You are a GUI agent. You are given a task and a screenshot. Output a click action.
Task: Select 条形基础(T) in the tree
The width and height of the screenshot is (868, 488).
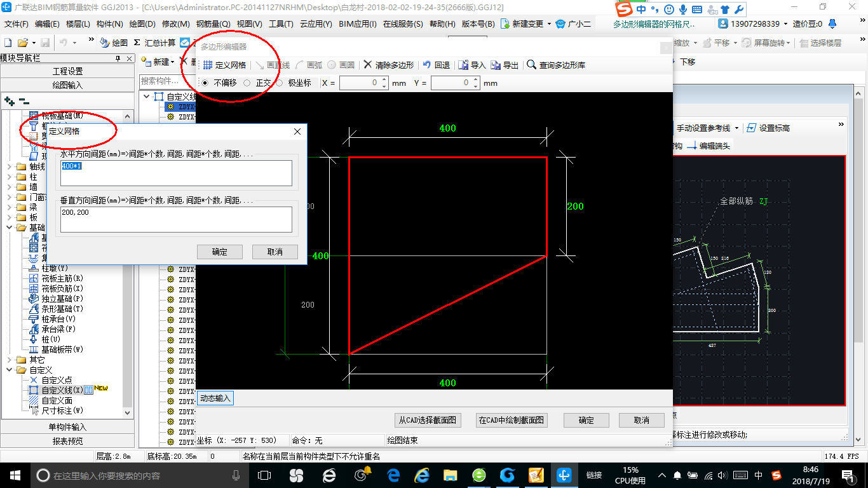62,309
